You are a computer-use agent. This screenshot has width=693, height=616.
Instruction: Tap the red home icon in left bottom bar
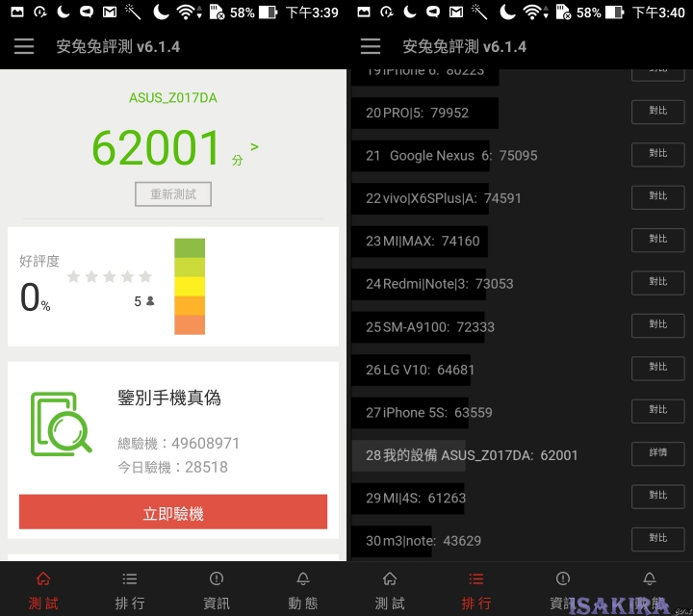43,578
